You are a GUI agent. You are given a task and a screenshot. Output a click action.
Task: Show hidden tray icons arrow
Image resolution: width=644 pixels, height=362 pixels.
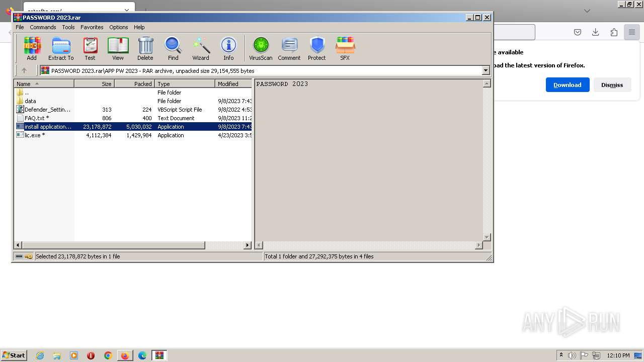(561, 355)
